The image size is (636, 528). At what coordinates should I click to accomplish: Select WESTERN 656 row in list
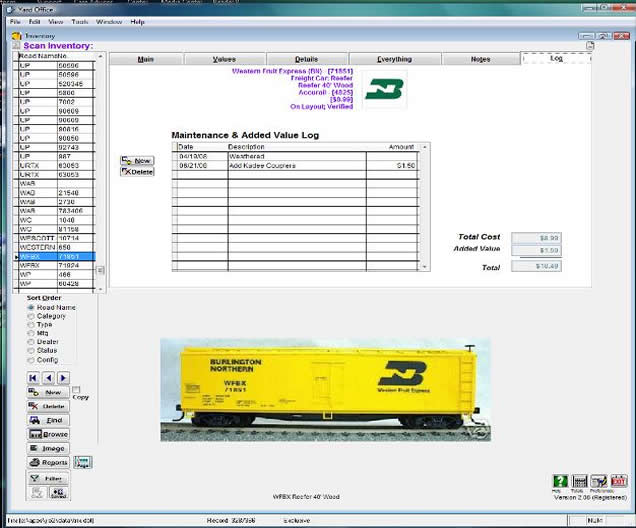(56, 247)
